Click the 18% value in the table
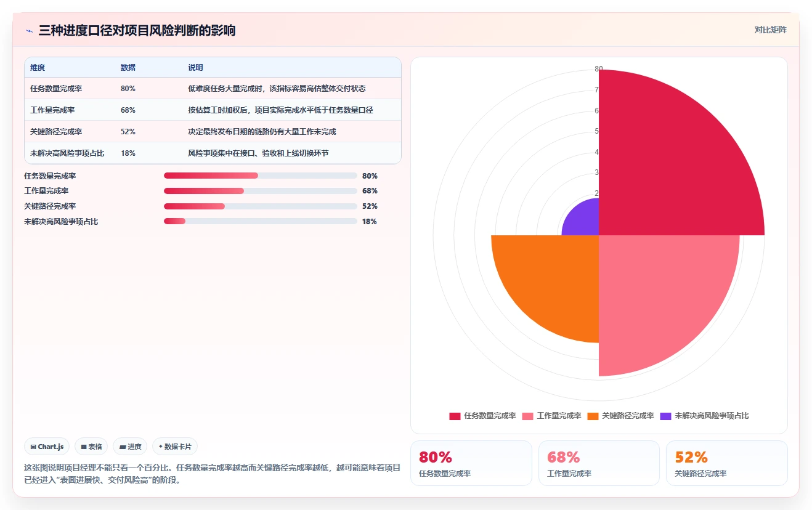 click(x=128, y=153)
